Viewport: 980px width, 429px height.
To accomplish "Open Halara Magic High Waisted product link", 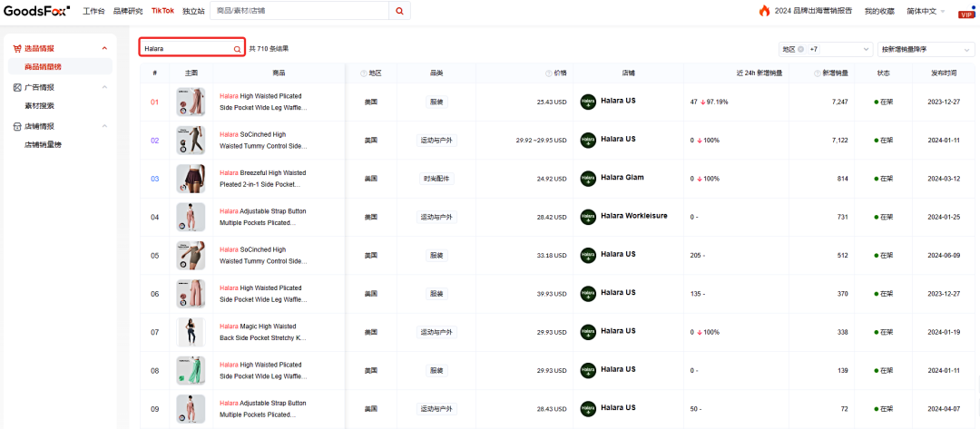I will [263, 332].
